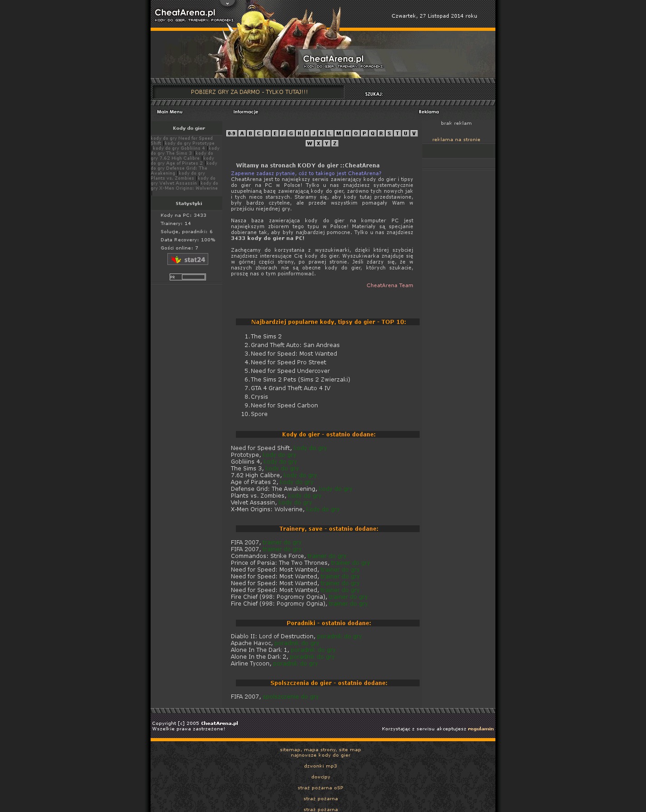Choose the letter M index icon

[338, 133]
